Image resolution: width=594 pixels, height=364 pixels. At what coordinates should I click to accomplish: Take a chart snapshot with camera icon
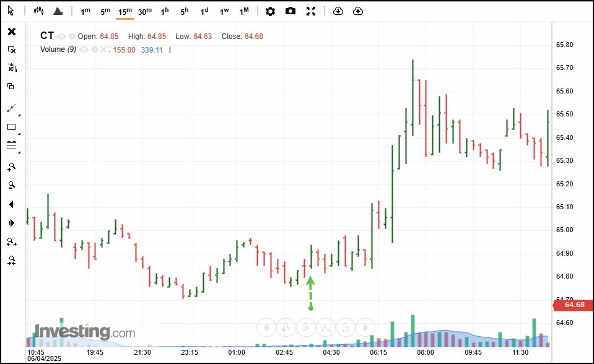[290, 11]
